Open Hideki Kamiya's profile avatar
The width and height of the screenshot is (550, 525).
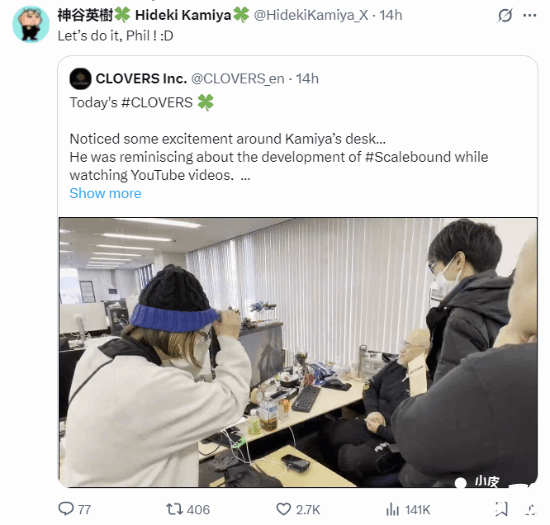click(x=31, y=24)
